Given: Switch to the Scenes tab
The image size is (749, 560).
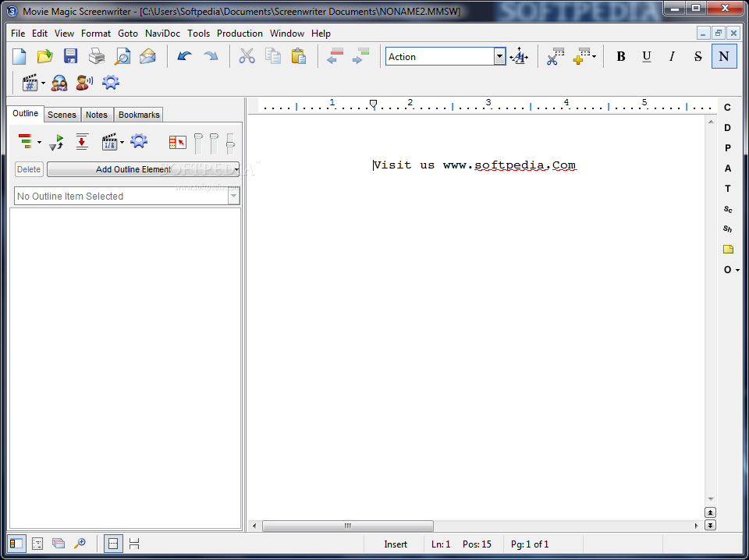Looking at the screenshot, I should point(62,115).
